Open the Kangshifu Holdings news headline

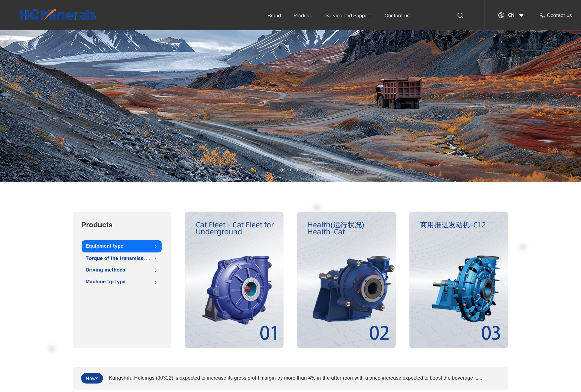[295, 378]
